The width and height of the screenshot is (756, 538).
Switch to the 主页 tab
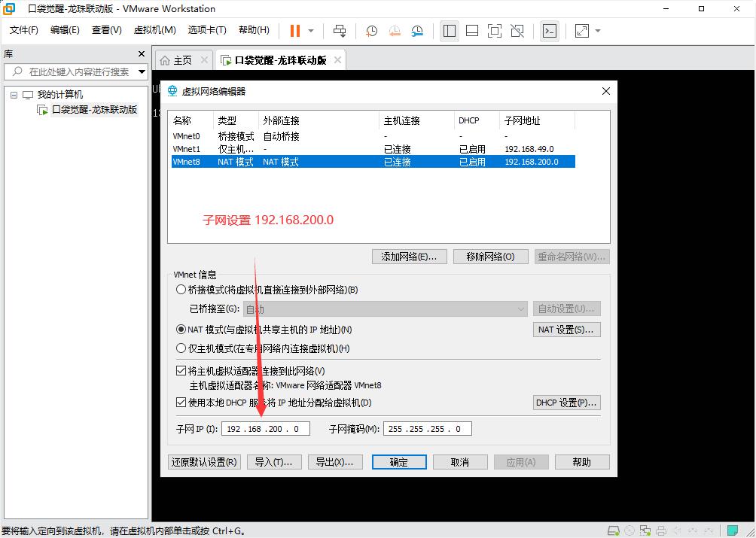coord(176,60)
